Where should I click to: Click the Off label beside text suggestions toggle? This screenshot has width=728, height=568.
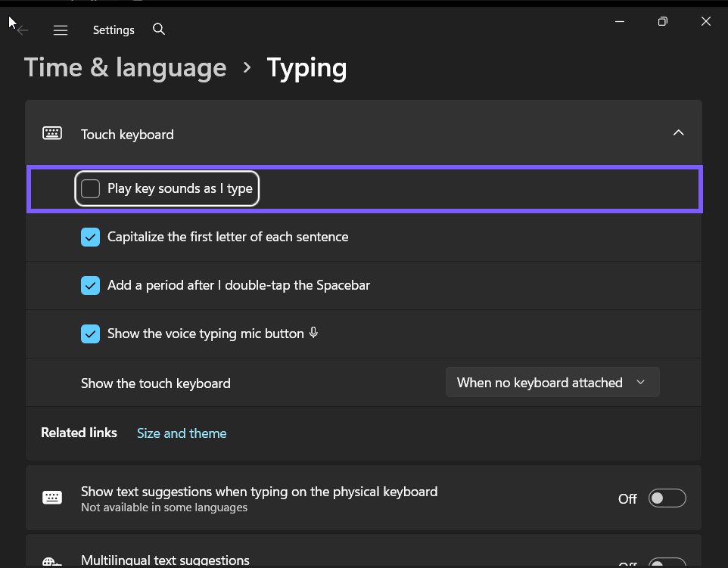click(x=627, y=499)
